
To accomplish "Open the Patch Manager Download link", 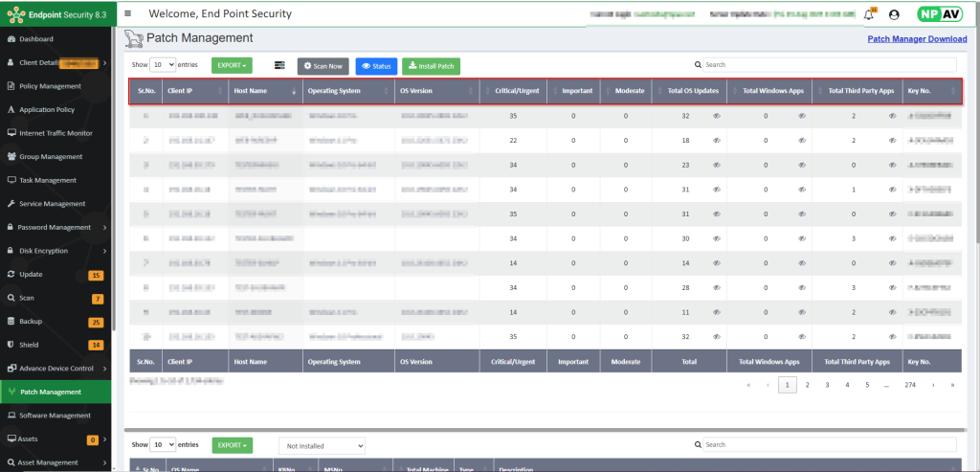I will tap(917, 39).
